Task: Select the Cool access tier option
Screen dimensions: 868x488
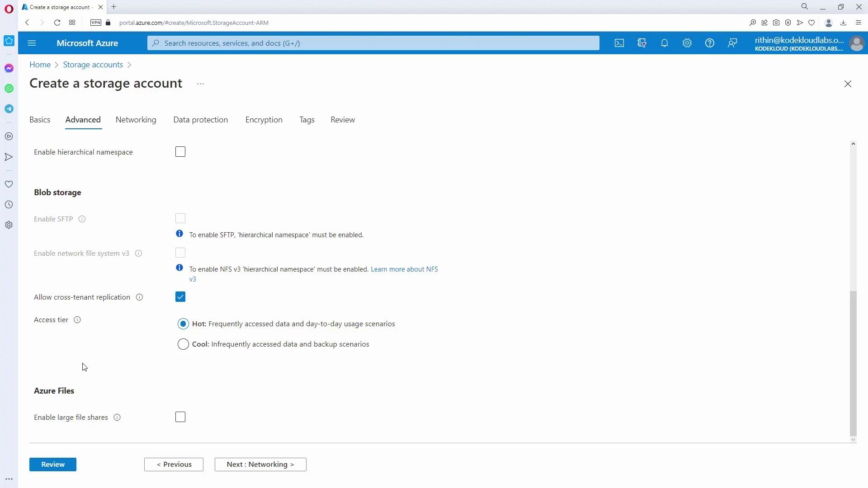Action: (x=183, y=344)
